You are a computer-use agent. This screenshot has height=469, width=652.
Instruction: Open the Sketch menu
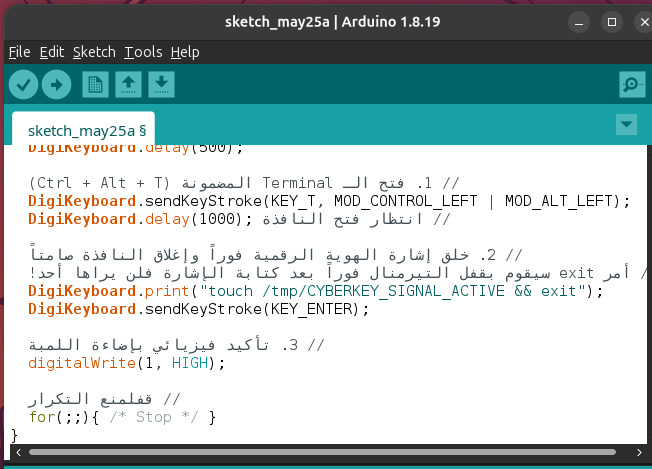[94, 52]
